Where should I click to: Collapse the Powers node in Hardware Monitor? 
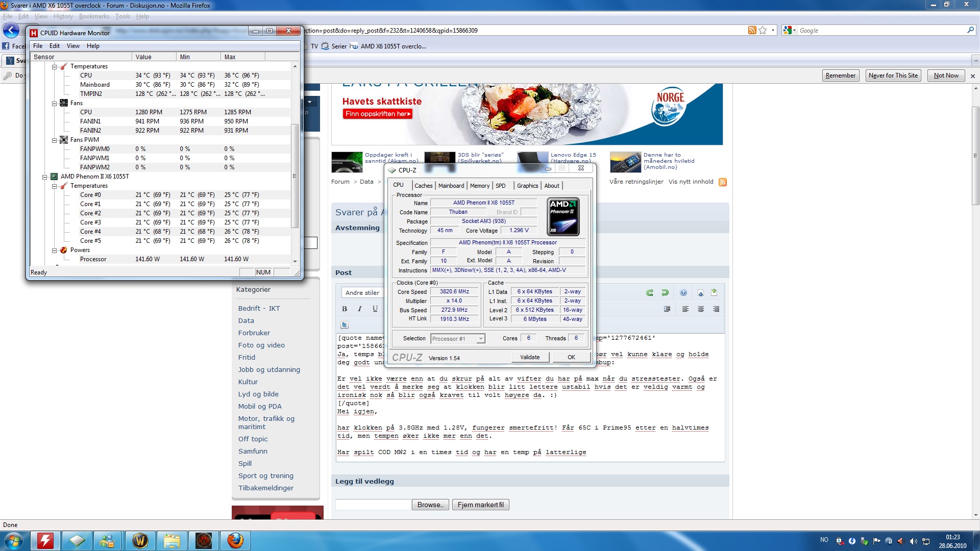tap(54, 251)
